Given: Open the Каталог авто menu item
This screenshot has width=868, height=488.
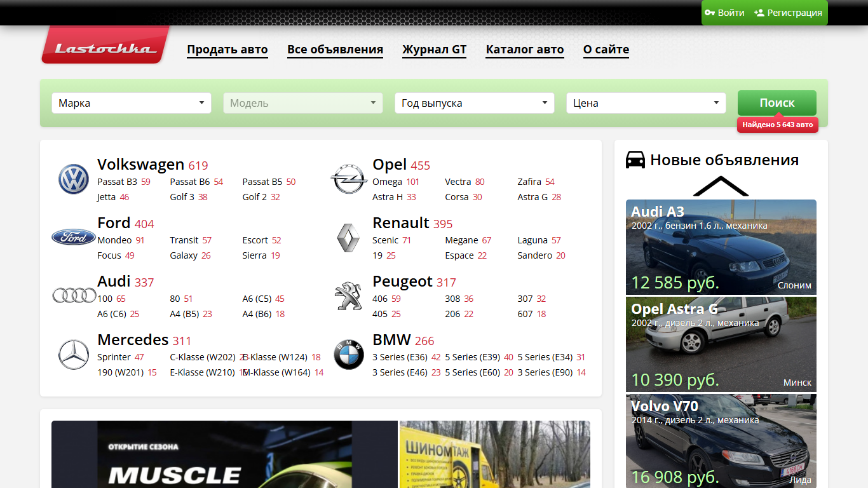Looking at the screenshot, I should click(x=525, y=50).
